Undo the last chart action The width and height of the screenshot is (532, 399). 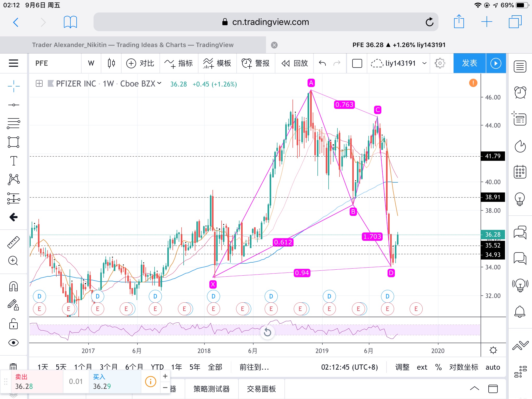click(322, 63)
